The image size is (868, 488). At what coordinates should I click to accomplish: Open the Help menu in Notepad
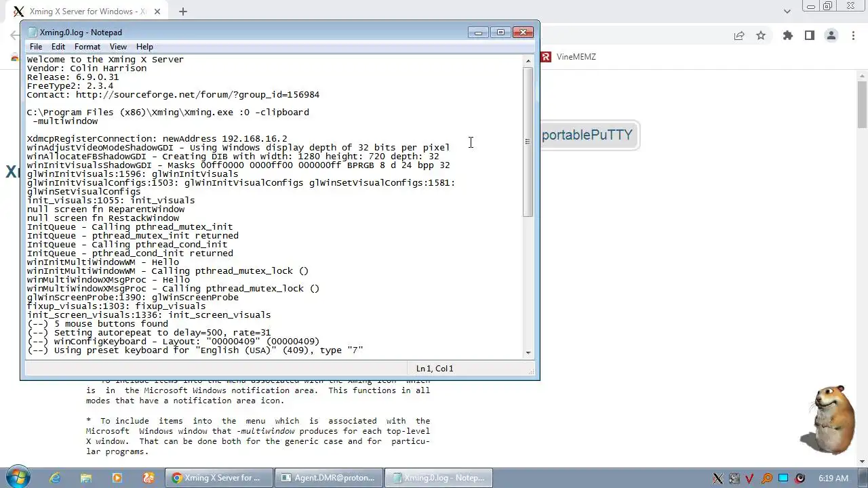144,47
